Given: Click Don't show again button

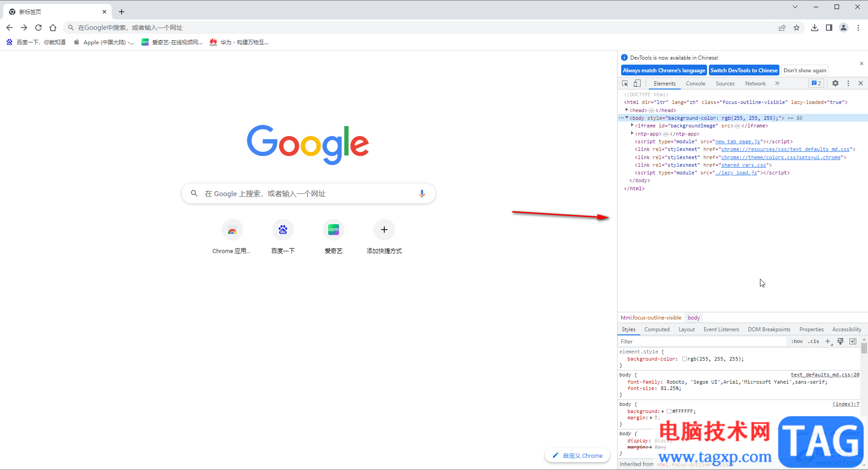Looking at the screenshot, I should 805,70.
